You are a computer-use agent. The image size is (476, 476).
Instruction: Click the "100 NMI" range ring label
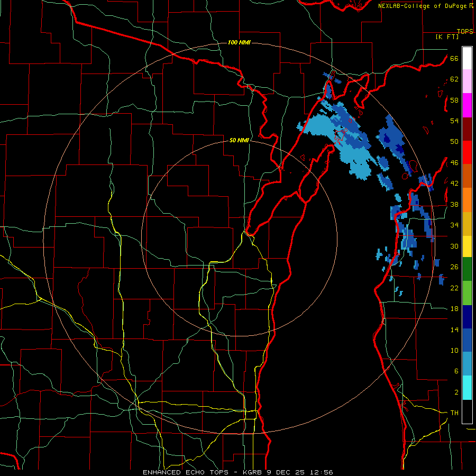pos(239,42)
